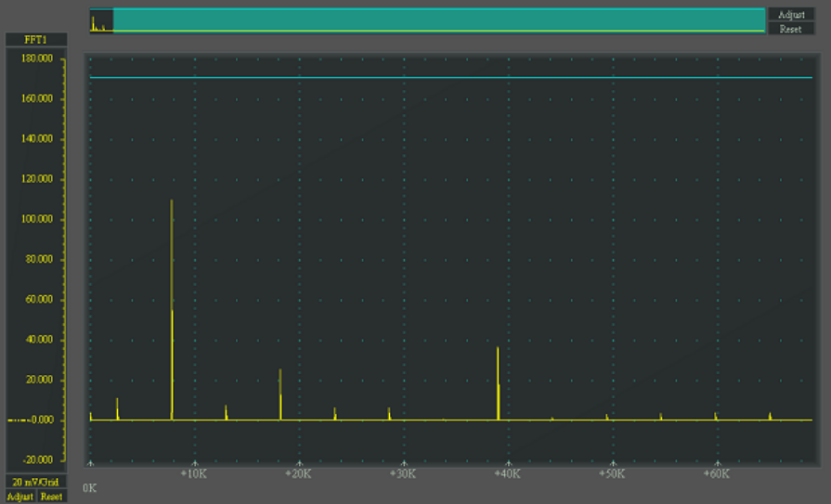Click the -20.000 vertical axis value

pyautogui.click(x=37, y=460)
